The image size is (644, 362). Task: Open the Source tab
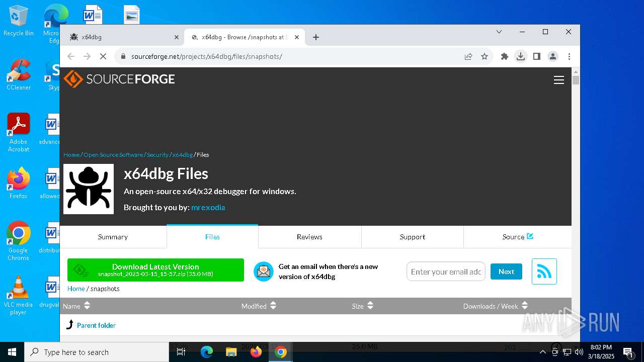[x=518, y=237]
